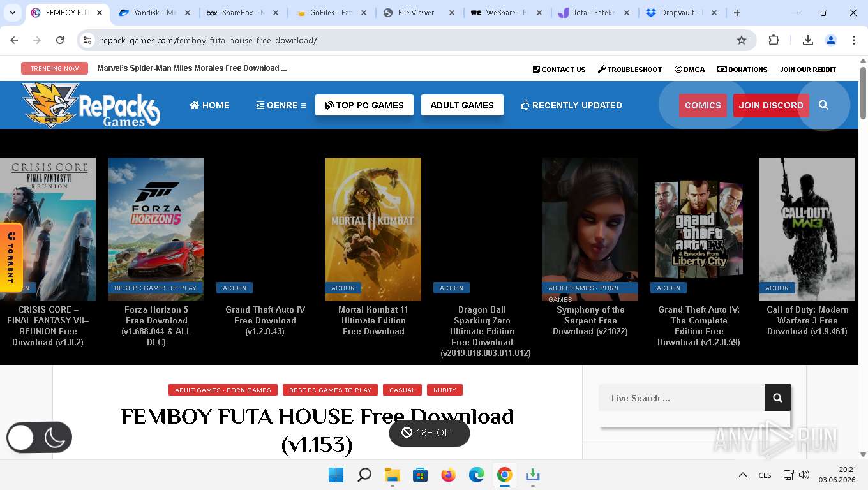Open a new browser tab
This screenshot has width=868, height=490.
(737, 13)
